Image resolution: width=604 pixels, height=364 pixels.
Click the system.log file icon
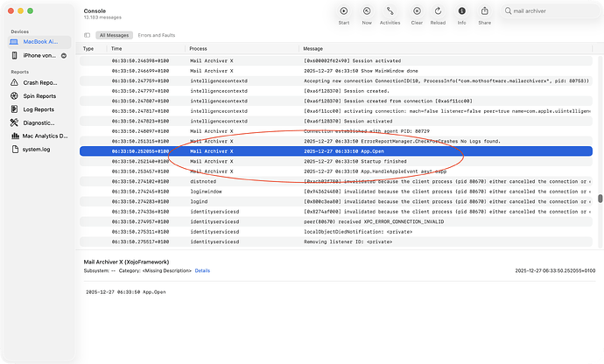point(15,149)
